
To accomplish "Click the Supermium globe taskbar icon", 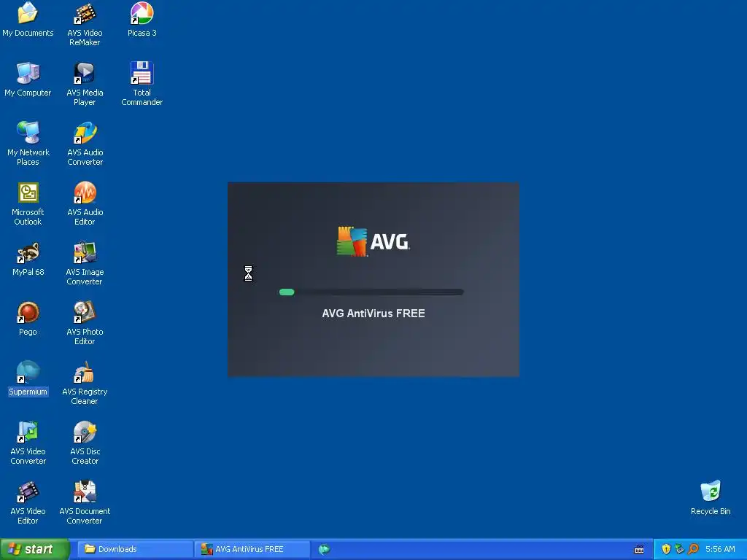I will point(325,549).
